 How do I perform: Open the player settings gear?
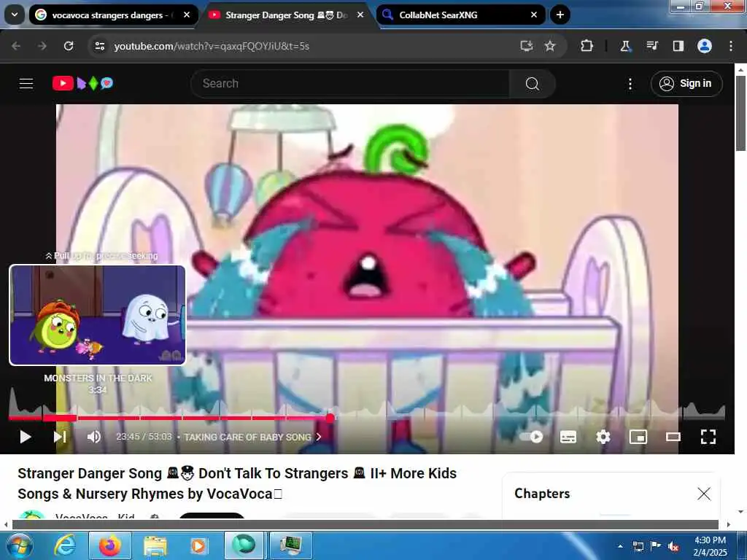point(603,437)
